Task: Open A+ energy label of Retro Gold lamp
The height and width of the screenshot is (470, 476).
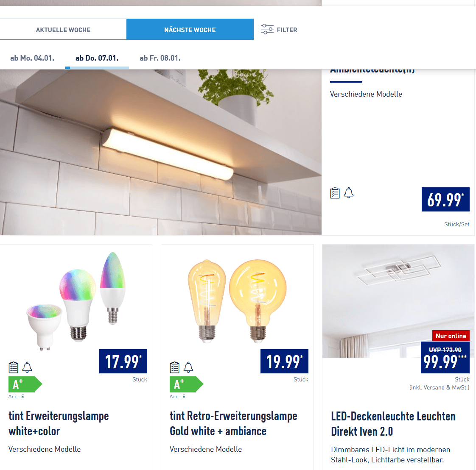Action: [186, 384]
